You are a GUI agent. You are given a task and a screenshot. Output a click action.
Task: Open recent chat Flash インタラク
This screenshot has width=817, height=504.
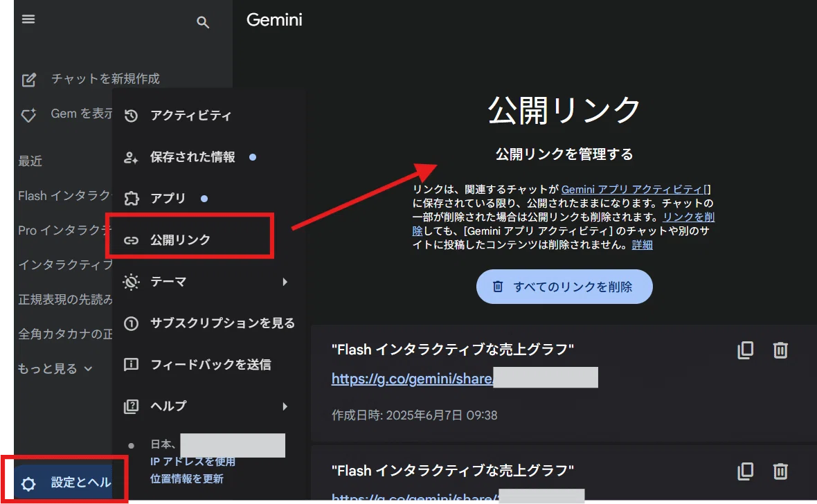(64, 196)
